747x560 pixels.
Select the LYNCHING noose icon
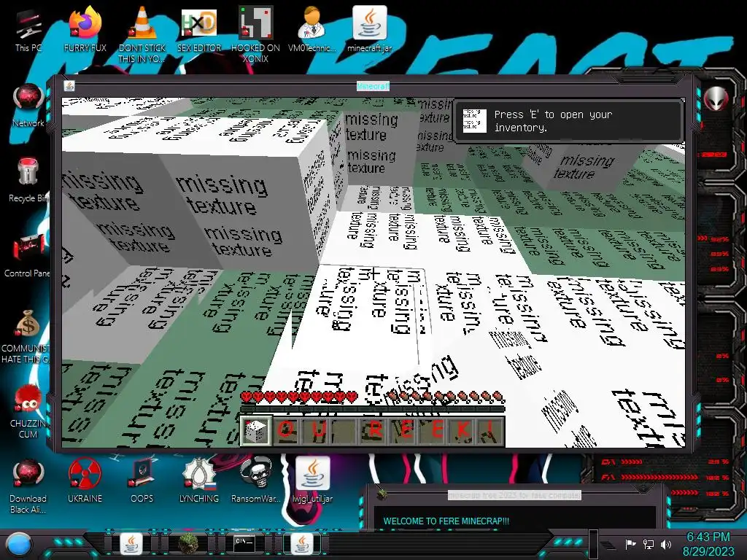tap(199, 481)
